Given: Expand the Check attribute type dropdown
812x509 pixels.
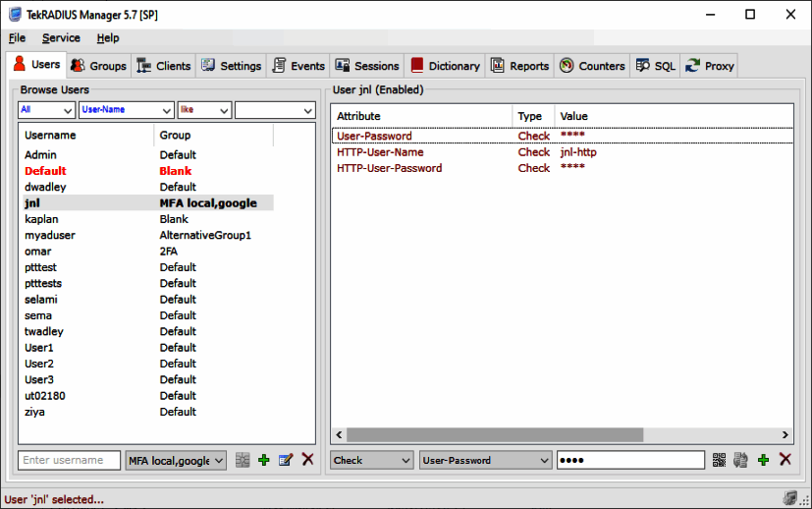Looking at the screenshot, I should [x=372, y=460].
